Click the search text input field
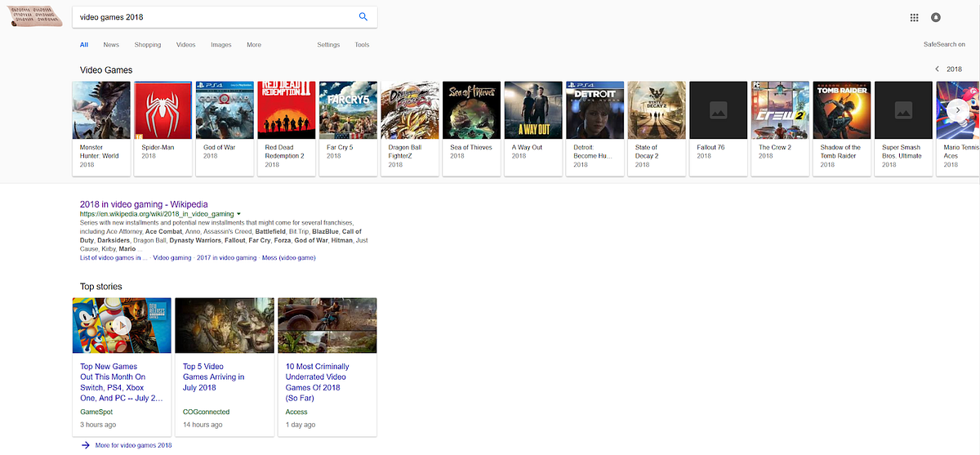This screenshot has height=455, width=980. point(212,17)
